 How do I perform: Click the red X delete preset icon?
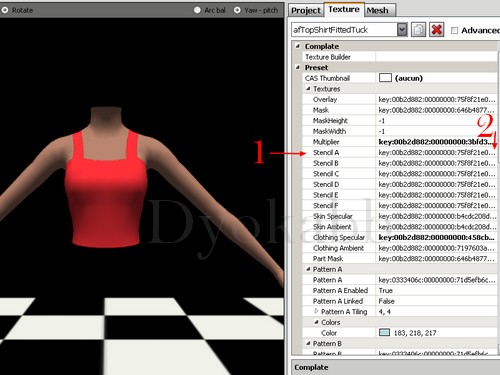pos(436,30)
